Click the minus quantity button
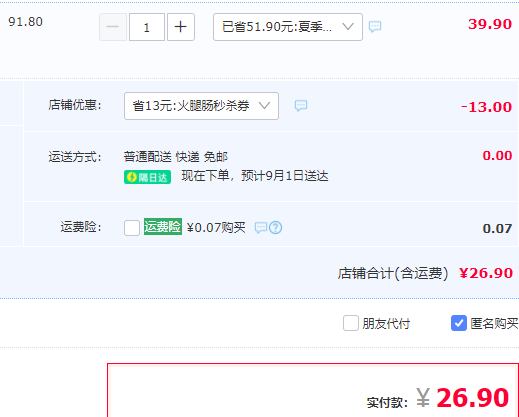 (x=113, y=27)
